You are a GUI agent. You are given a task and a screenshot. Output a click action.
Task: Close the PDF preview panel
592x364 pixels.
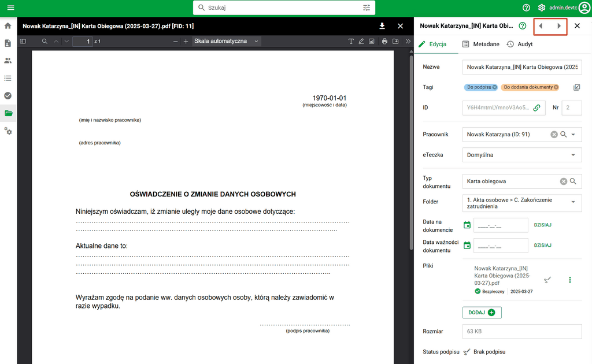click(400, 26)
